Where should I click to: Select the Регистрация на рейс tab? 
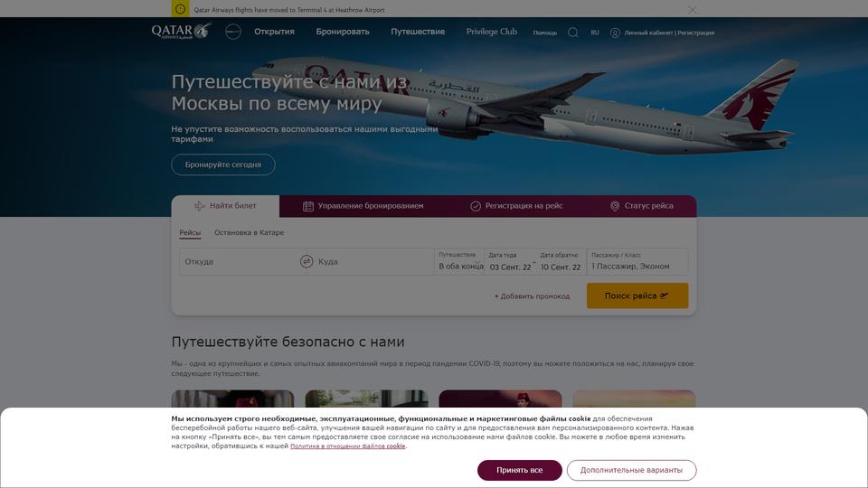516,206
